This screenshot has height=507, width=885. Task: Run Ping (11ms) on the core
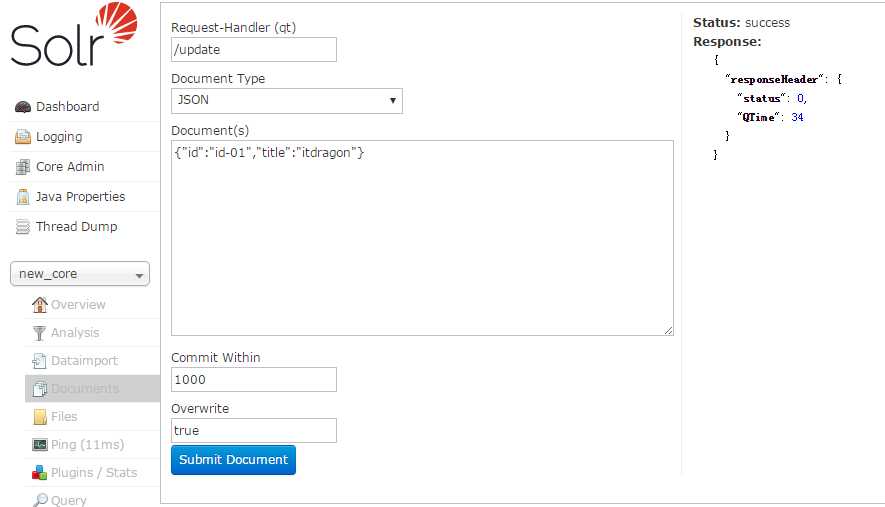point(87,444)
